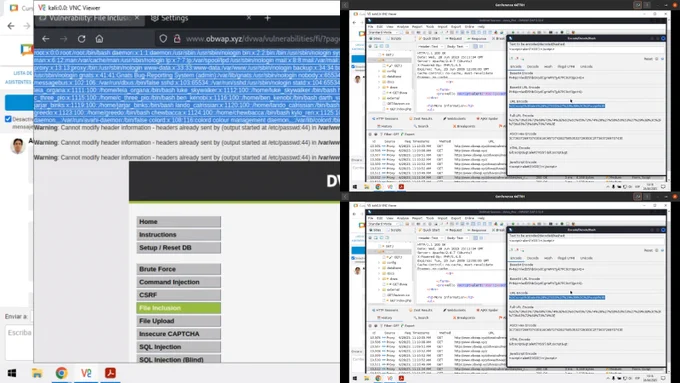
Task: Click the Chrome back arrow behind VNC
Action: tap(11, 26)
